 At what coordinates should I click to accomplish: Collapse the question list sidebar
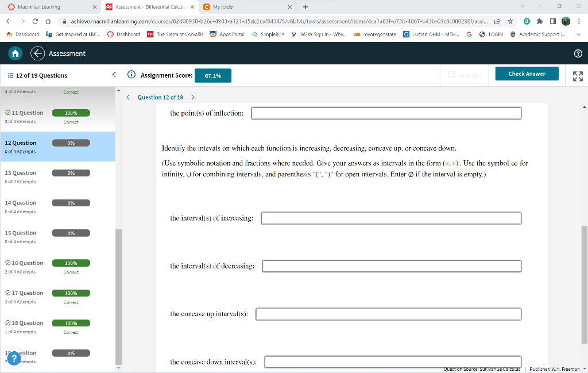114,75
